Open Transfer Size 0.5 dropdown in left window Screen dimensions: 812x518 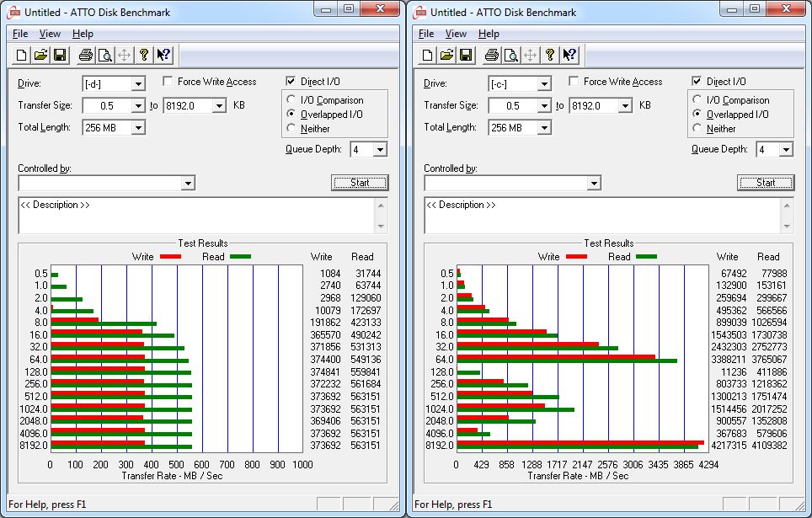[x=138, y=105]
